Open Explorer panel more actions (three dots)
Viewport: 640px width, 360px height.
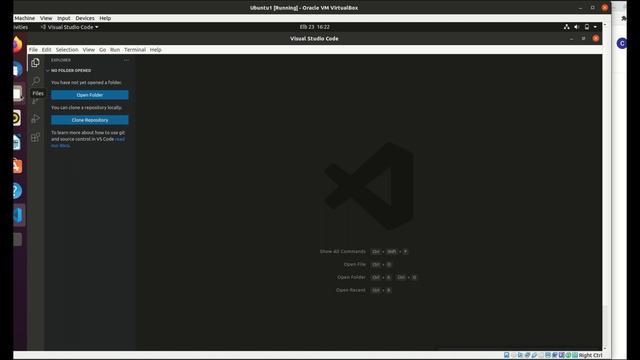point(127,60)
